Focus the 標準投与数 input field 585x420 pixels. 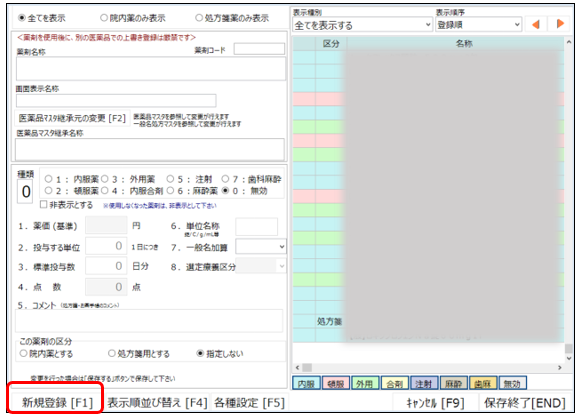[106, 266]
